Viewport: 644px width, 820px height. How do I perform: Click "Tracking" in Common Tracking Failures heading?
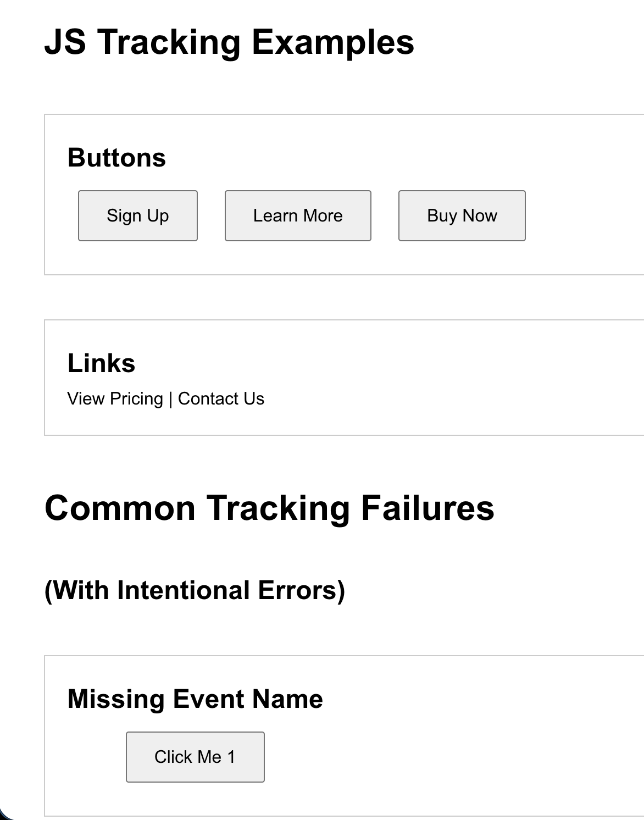[278, 508]
